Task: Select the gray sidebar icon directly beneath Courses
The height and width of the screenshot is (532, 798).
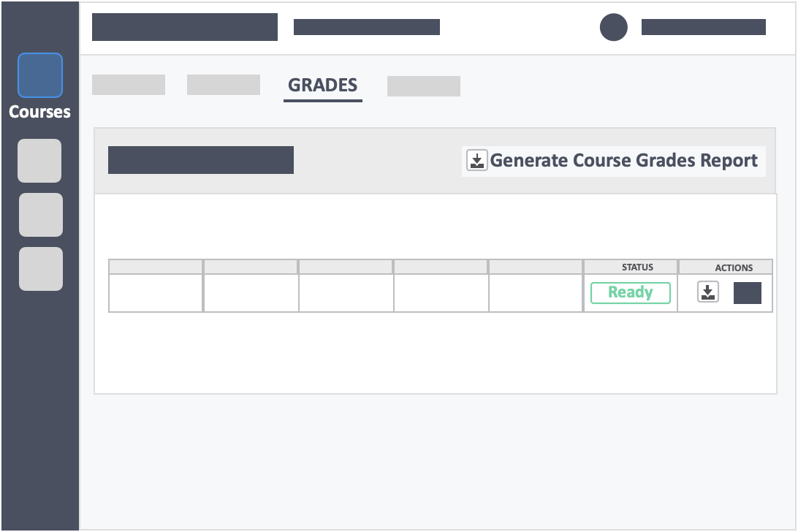Action: (39, 160)
